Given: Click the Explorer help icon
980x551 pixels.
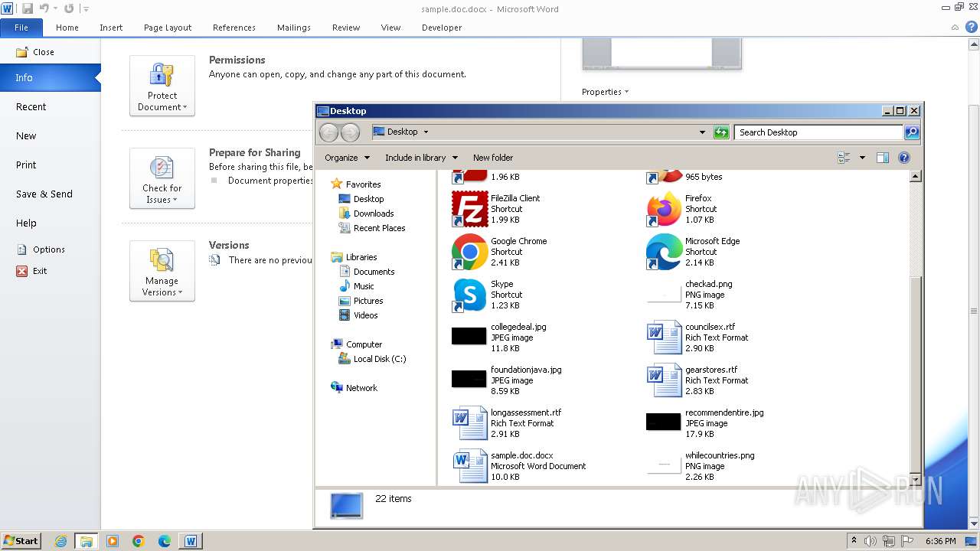Looking at the screenshot, I should 903,158.
